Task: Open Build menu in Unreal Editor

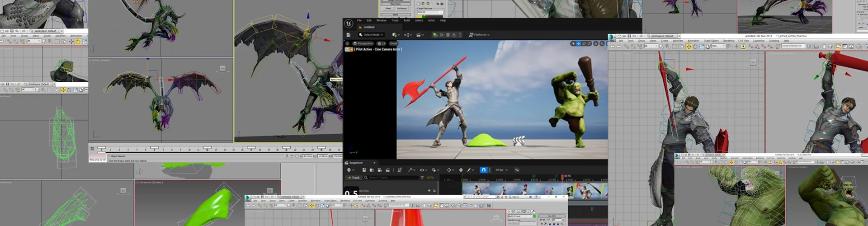Action: pos(407,20)
